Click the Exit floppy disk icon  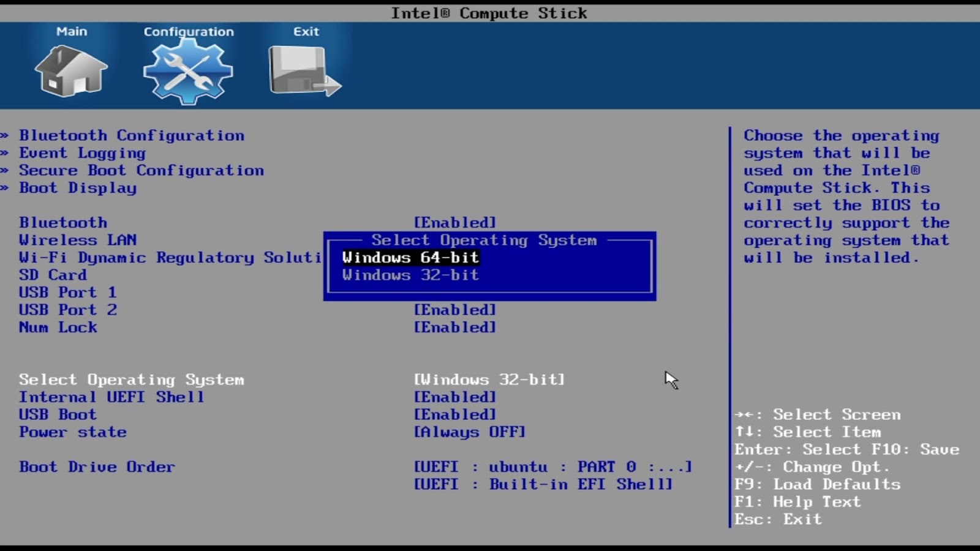pyautogui.click(x=304, y=72)
